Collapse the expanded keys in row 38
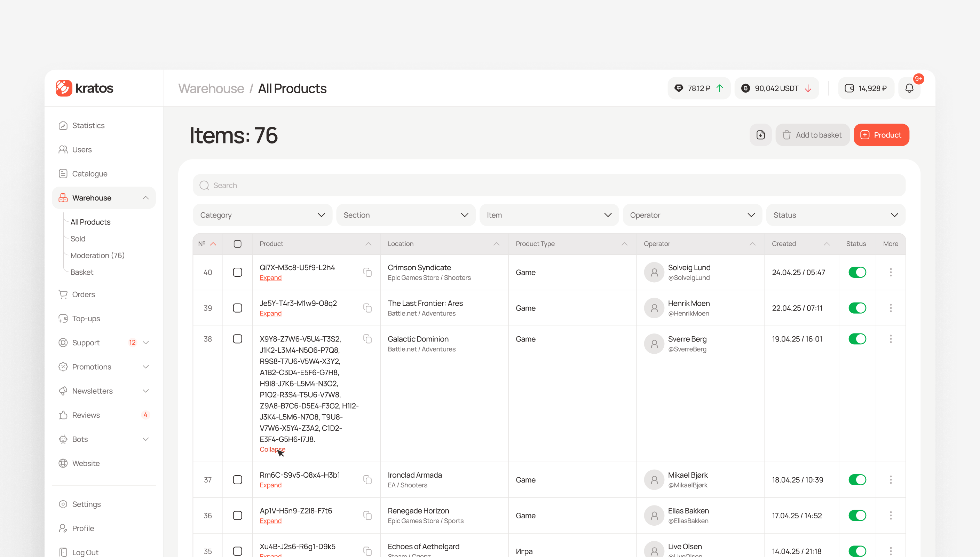This screenshot has height=557, width=980. coord(272,449)
